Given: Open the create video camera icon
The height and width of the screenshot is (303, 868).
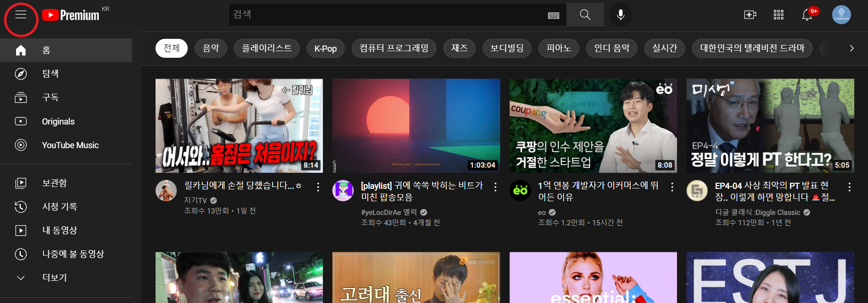Looking at the screenshot, I should 750,15.
